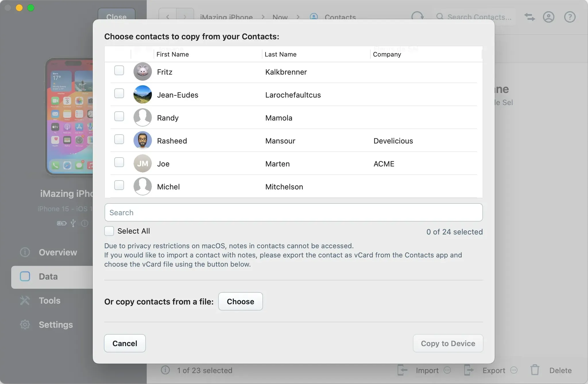The height and width of the screenshot is (384, 588).
Task: Click the Delete trash icon
Action: (x=535, y=370)
